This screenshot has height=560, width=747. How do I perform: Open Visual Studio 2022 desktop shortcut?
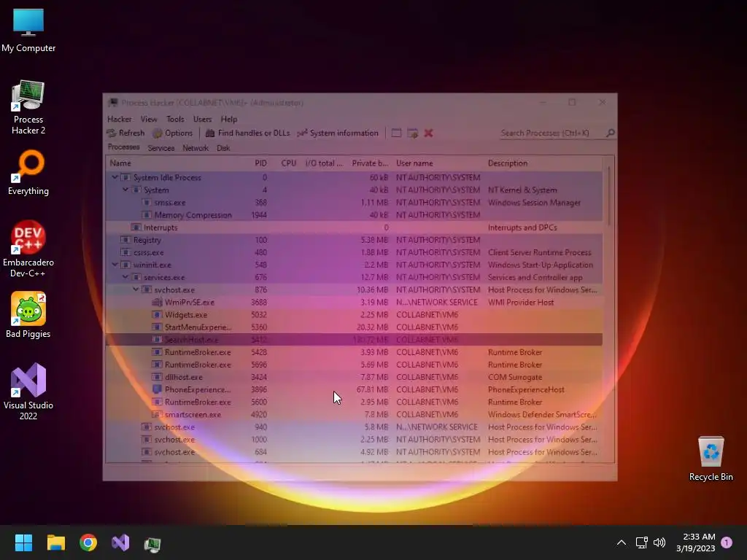pyautogui.click(x=28, y=392)
